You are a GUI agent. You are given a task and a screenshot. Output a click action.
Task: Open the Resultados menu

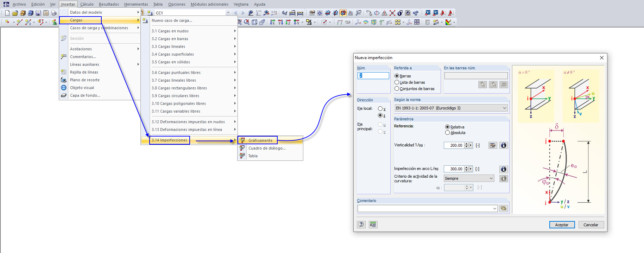coord(109,4)
